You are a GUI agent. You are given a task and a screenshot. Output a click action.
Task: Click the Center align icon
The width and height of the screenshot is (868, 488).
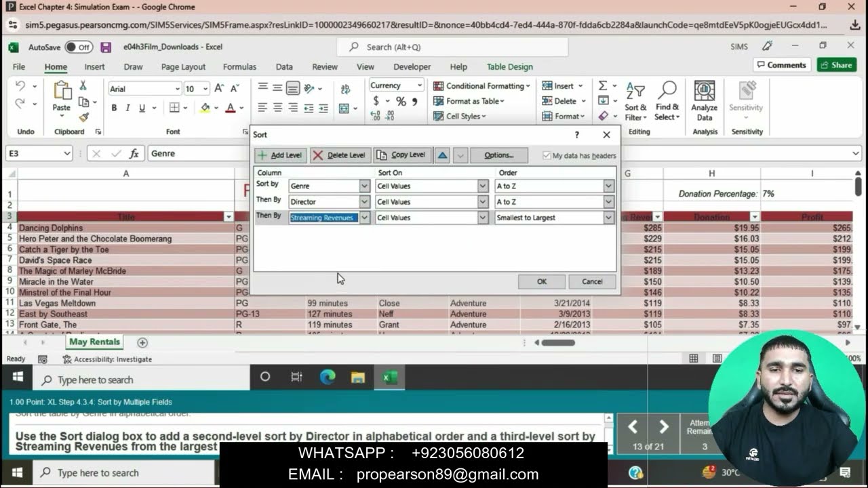(277, 108)
